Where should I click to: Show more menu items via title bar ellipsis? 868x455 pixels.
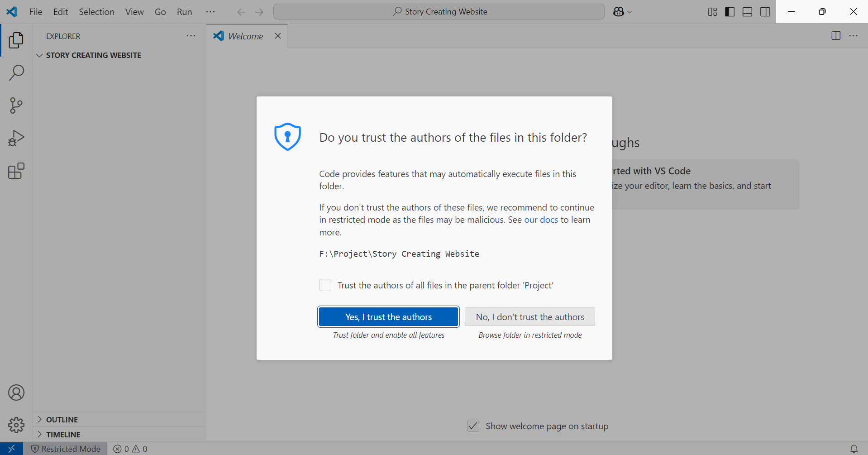click(x=210, y=12)
